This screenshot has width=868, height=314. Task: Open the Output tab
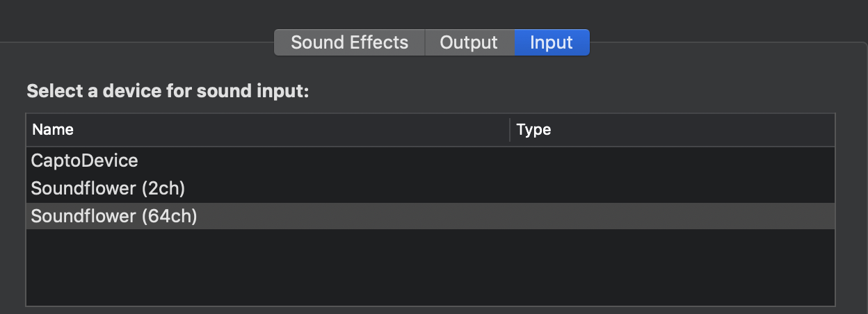tap(469, 42)
